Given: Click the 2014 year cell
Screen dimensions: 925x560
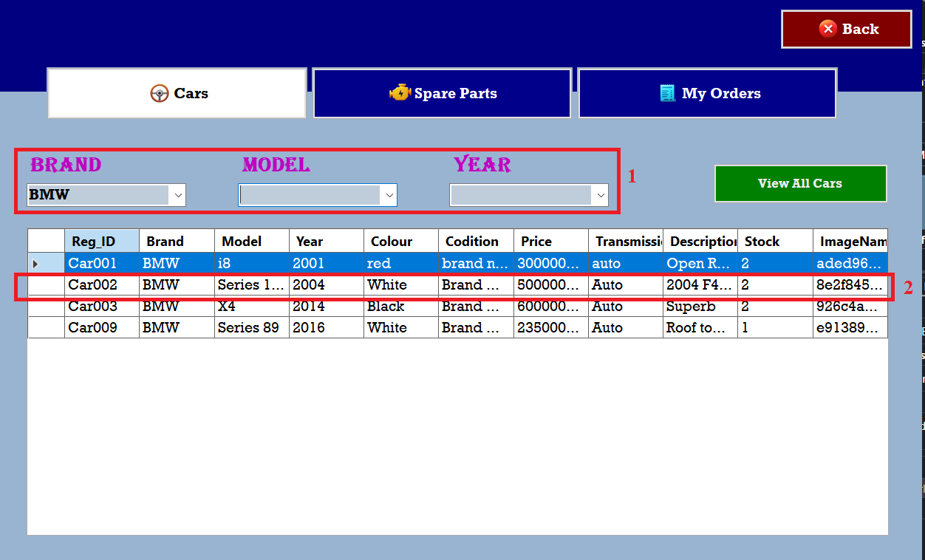Looking at the screenshot, I should coord(327,307).
